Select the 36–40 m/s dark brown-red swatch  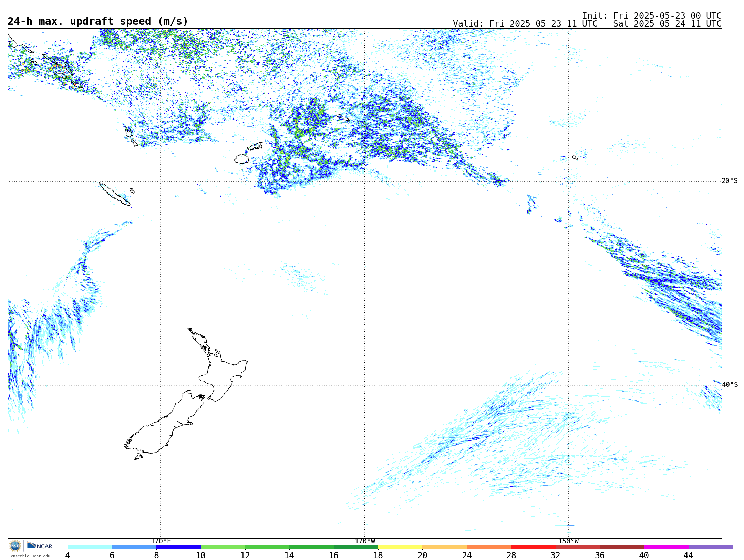pos(622,547)
